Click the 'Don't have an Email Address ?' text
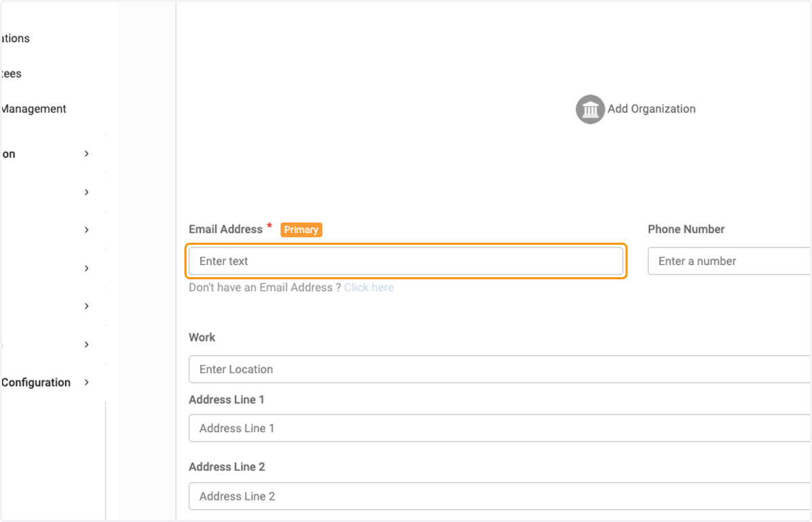Screen dimensions: 812x522 tap(265, 287)
